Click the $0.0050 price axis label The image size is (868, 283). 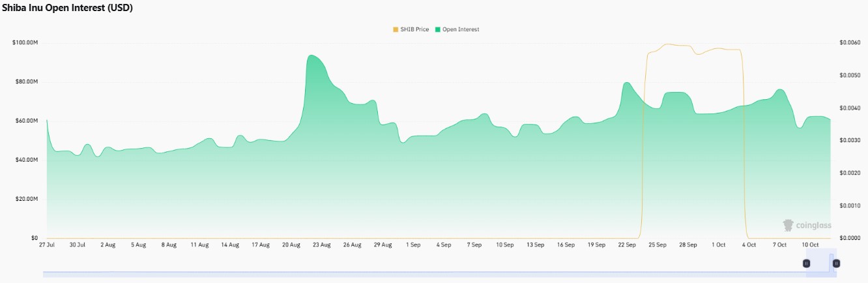tap(850, 75)
